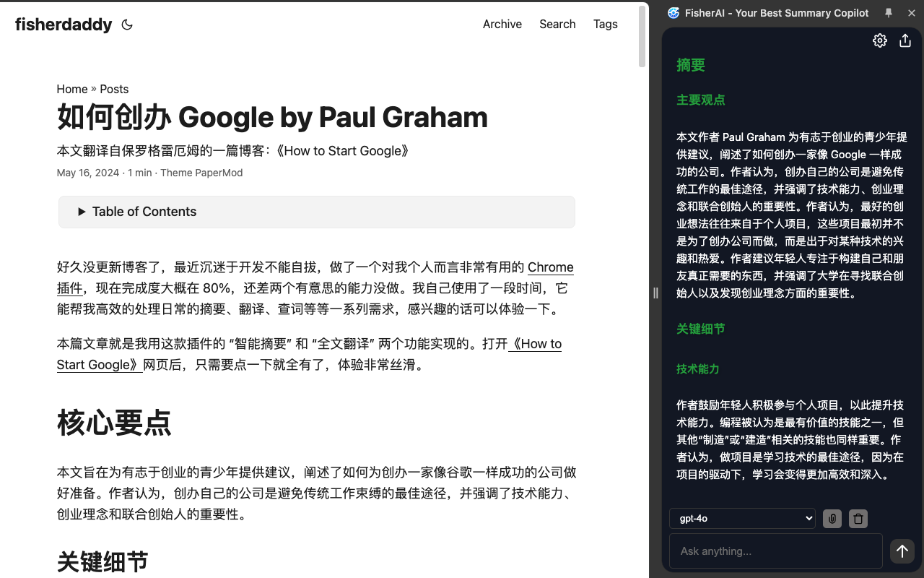Screen dimensions: 924x578
Task: Send message with up arrow button
Action: pyautogui.click(x=902, y=551)
